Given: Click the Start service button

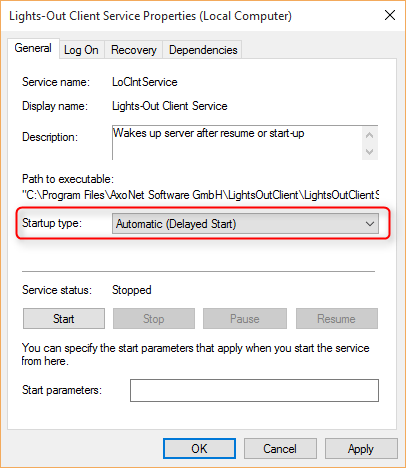Looking at the screenshot, I should [64, 319].
